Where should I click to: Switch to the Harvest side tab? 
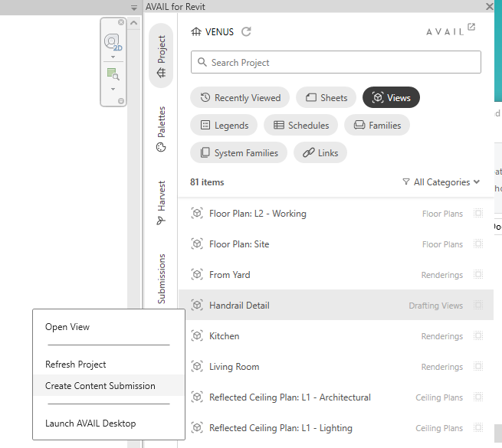tap(161, 203)
